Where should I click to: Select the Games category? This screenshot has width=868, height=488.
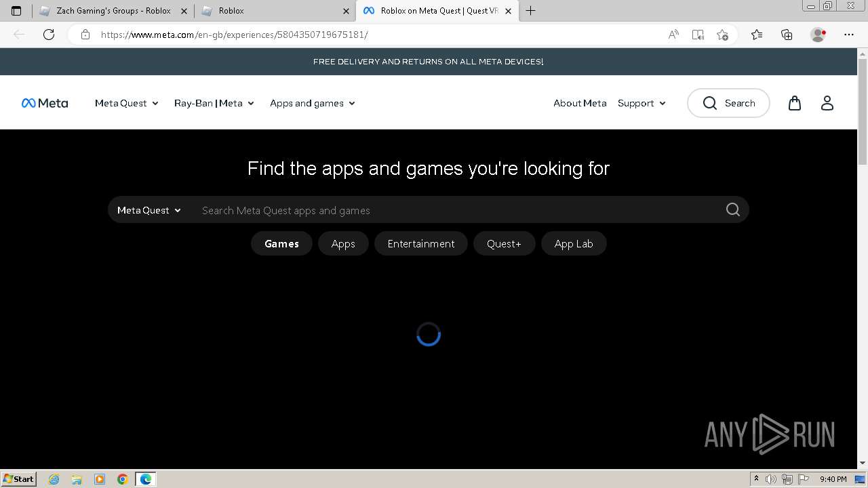pyautogui.click(x=281, y=243)
